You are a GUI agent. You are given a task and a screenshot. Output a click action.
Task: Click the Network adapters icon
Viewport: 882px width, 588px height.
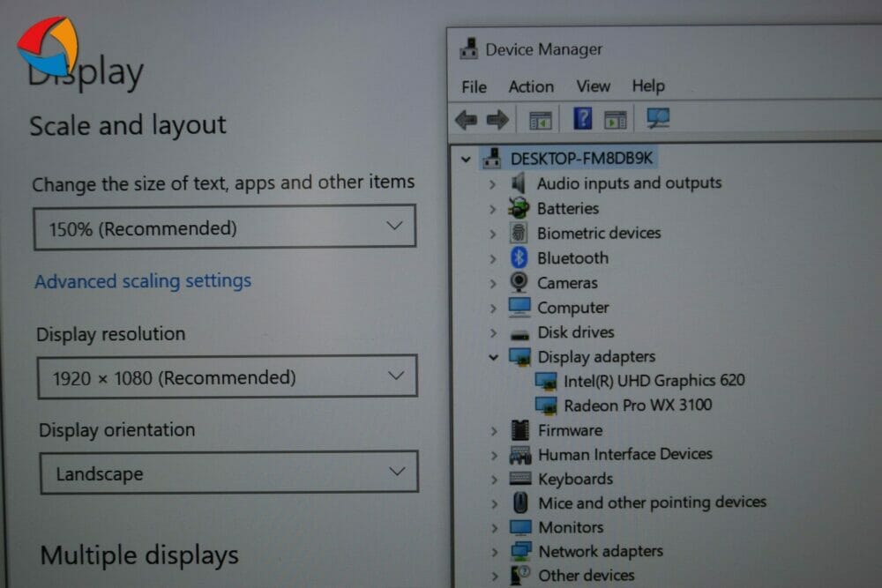click(x=521, y=551)
